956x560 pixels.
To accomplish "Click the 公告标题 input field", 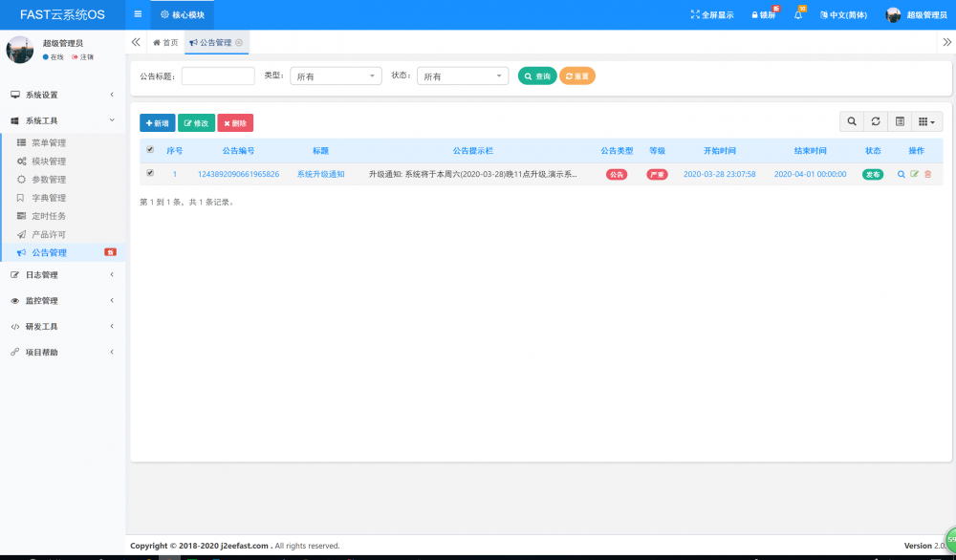I will (x=218, y=75).
